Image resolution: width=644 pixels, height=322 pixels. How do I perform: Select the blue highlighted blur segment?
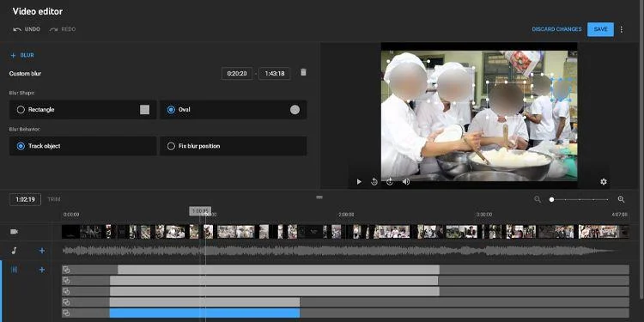pos(204,313)
